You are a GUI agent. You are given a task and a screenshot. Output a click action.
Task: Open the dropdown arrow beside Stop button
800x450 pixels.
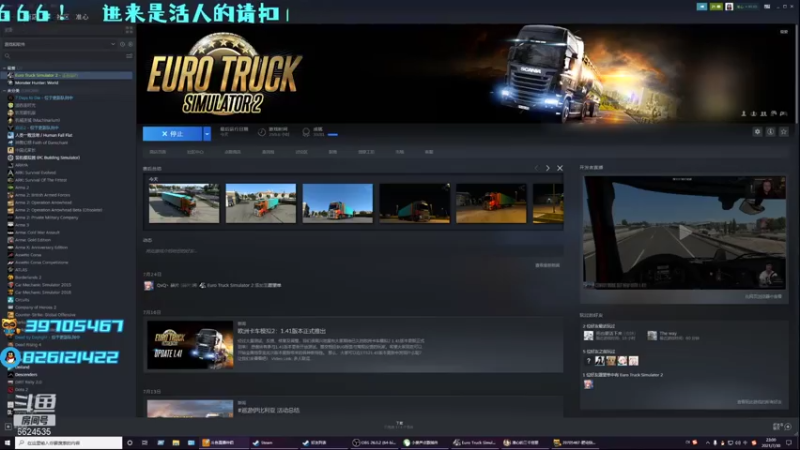pyautogui.click(x=207, y=134)
